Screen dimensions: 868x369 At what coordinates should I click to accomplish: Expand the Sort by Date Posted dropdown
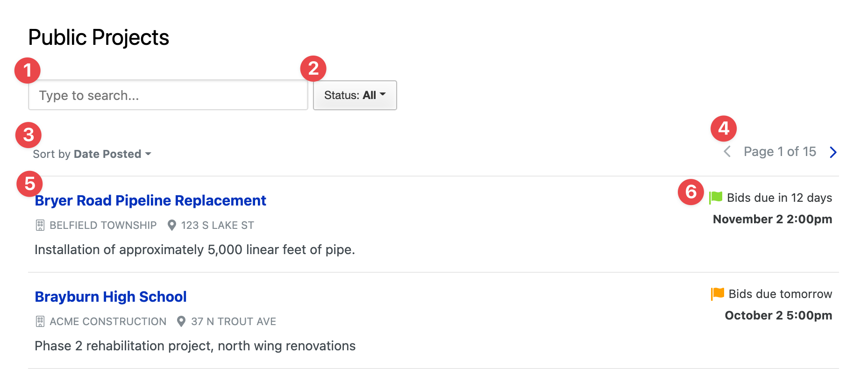tap(92, 154)
